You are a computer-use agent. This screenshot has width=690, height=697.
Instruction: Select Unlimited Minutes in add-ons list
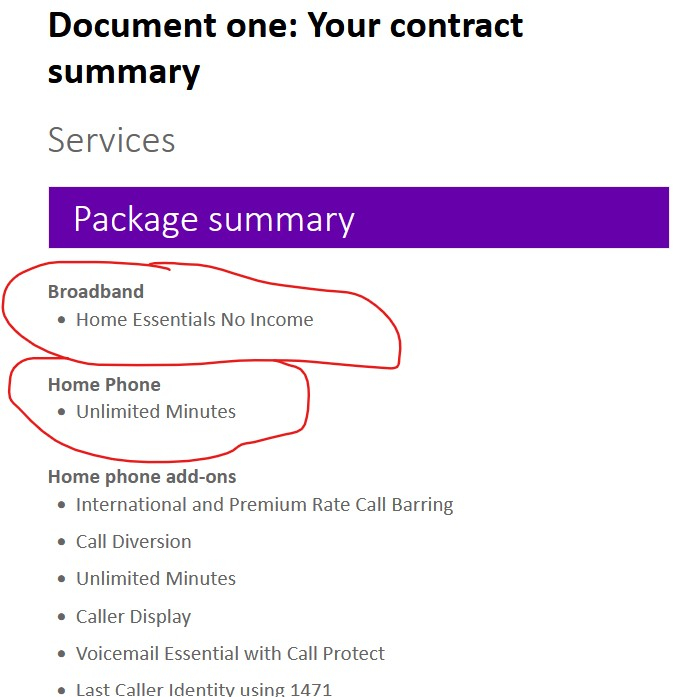point(156,579)
